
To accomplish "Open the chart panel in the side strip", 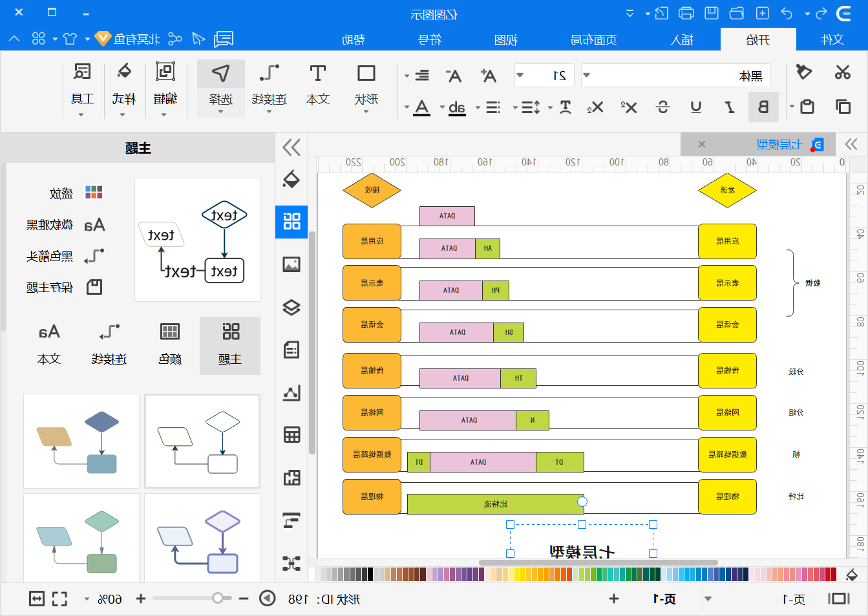I will 291,392.
